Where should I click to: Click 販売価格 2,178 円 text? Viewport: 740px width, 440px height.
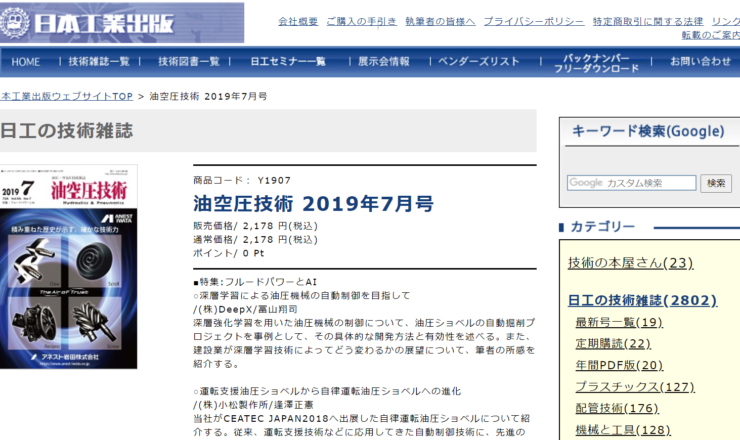(x=255, y=226)
